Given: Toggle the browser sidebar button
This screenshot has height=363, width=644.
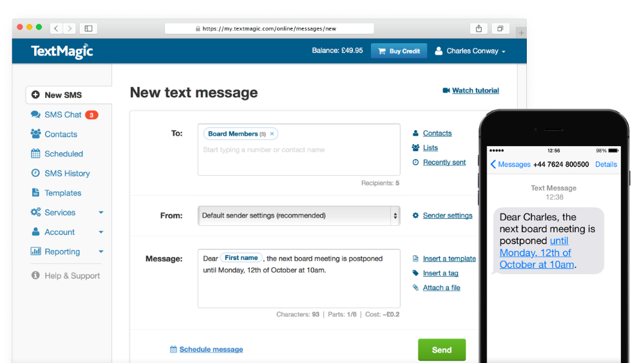Looking at the screenshot, I should click(x=88, y=28).
